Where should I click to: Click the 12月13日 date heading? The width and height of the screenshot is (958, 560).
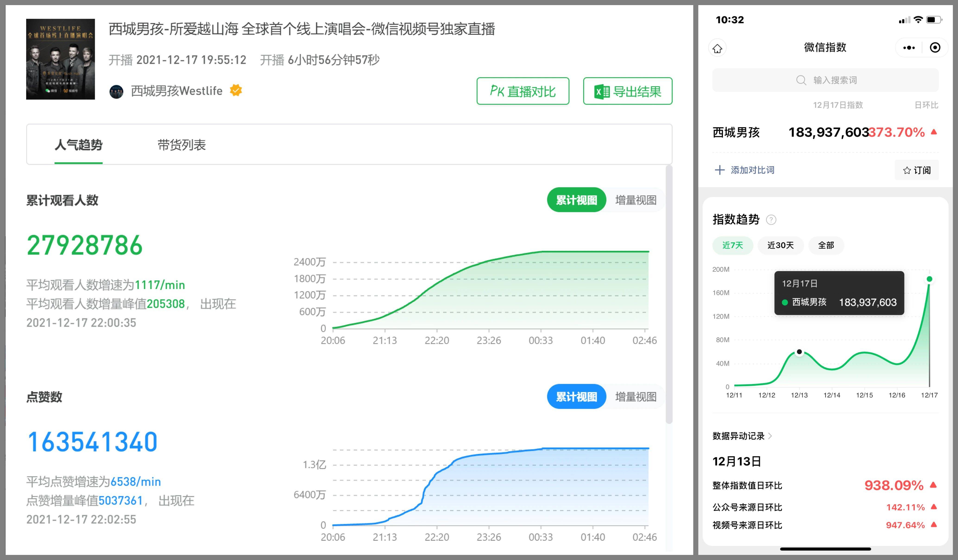(x=737, y=461)
